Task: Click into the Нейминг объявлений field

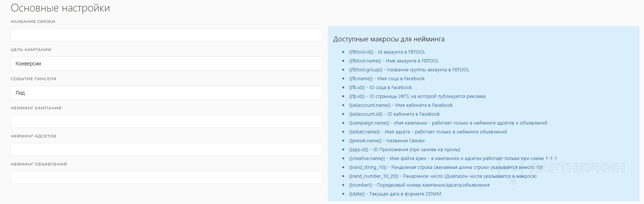Action: point(167,177)
